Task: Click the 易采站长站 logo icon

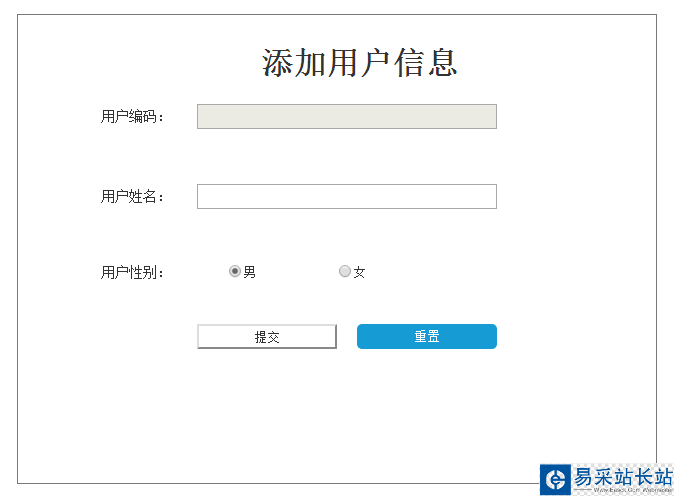Action: click(x=556, y=479)
